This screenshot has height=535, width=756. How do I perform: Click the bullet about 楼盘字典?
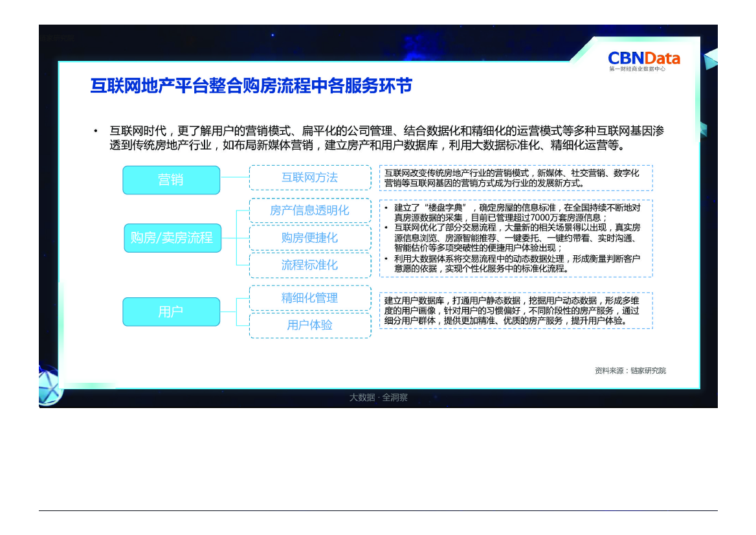[517, 212]
